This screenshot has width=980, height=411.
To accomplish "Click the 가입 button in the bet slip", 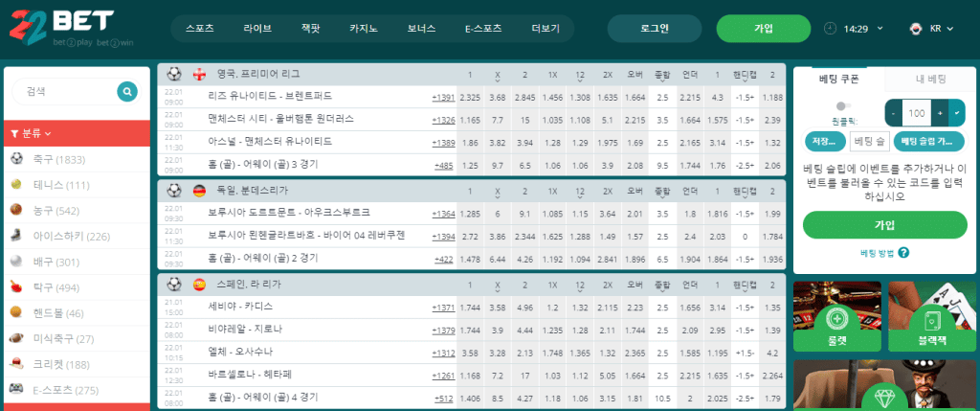I will tap(885, 225).
